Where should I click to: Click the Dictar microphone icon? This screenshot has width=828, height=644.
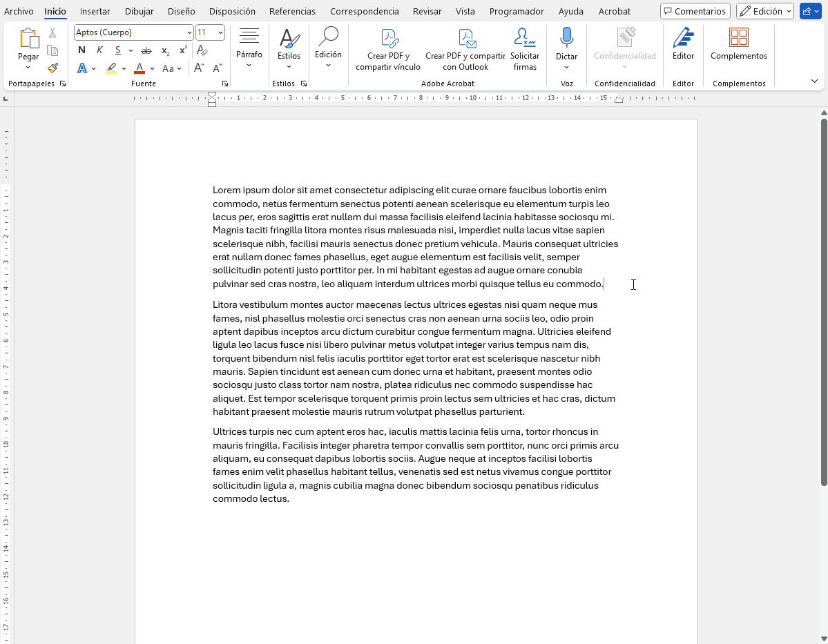tap(566, 39)
